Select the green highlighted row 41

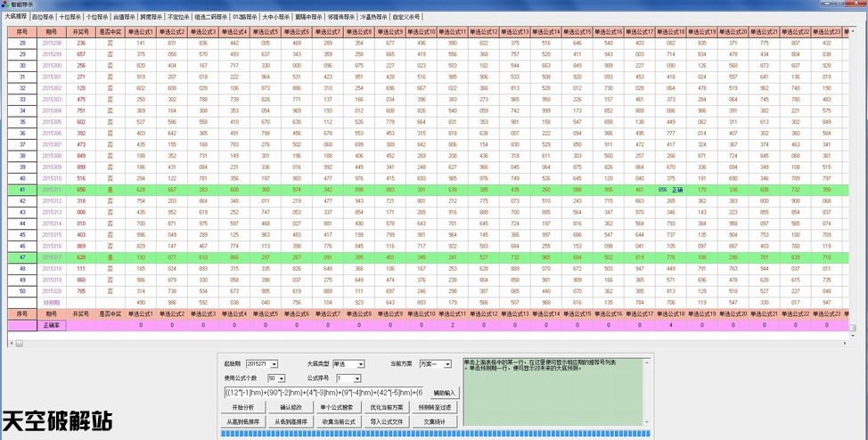[x=356, y=189]
